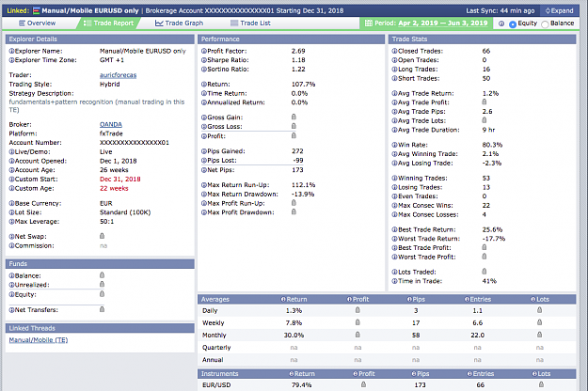Click the info icon next to Max Consec Wins
This screenshot has height=391, width=588.
394,206
